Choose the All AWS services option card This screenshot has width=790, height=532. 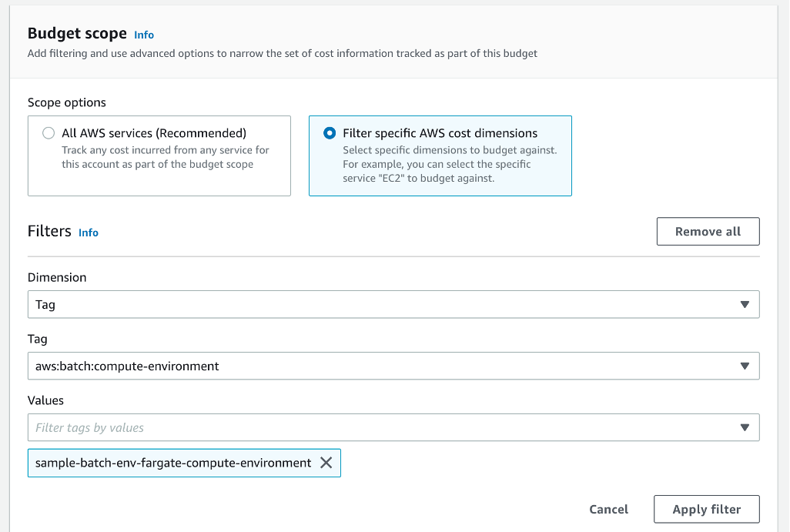tap(159, 156)
